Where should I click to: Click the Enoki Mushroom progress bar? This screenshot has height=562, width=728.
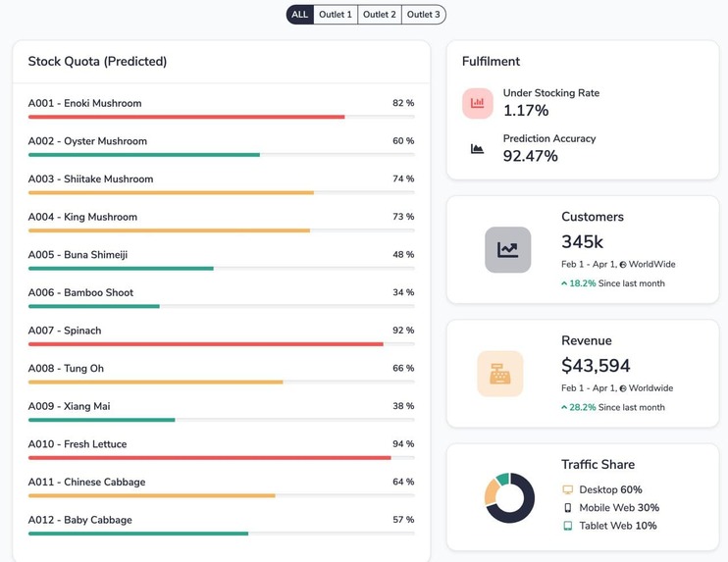(x=222, y=117)
